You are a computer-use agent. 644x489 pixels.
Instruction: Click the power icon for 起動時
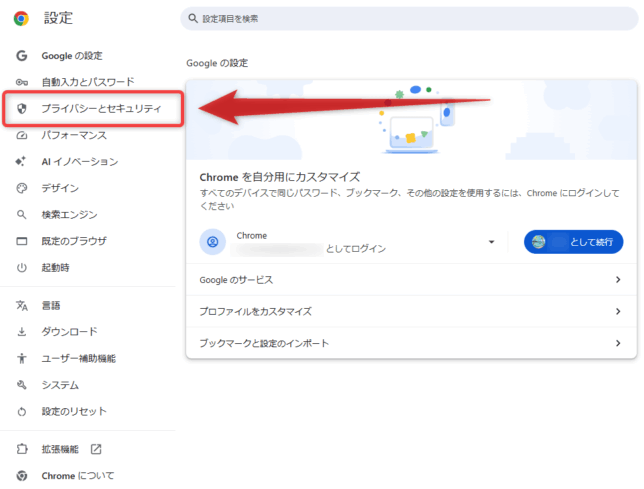[22, 268]
